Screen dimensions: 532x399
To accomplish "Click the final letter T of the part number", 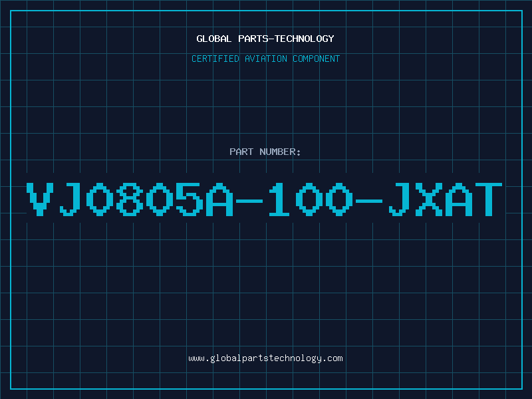I will coord(489,199).
